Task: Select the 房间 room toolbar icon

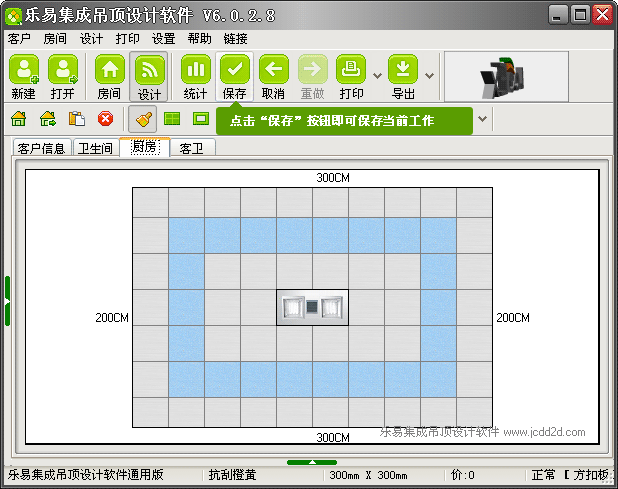Action: (110, 76)
